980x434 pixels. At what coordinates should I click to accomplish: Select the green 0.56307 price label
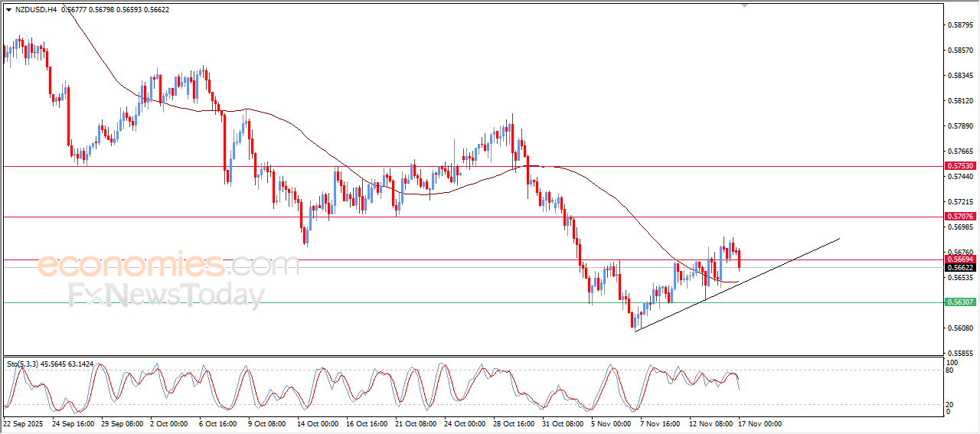click(960, 302)
